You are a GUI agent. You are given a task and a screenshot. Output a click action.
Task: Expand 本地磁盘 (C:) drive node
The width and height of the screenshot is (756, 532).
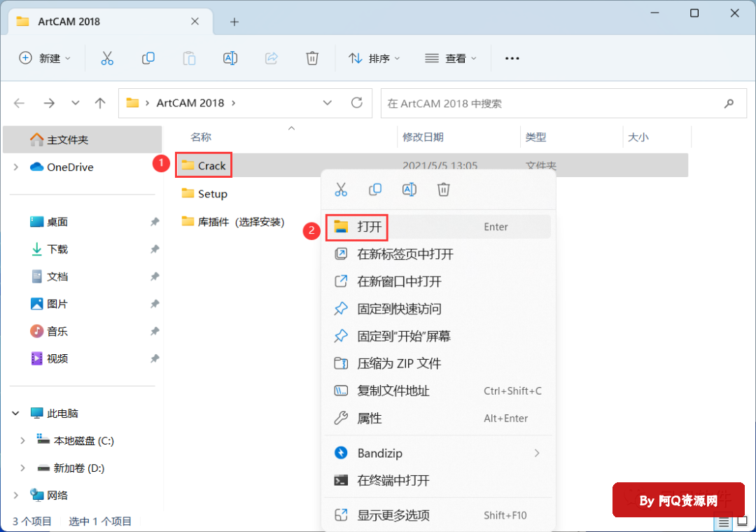click(22, 441)
